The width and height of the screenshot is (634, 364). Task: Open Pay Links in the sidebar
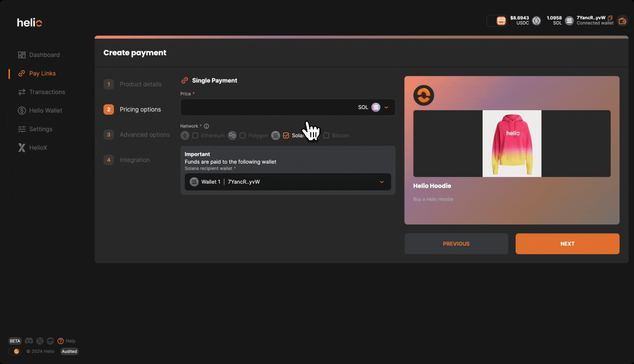point(37,73)
